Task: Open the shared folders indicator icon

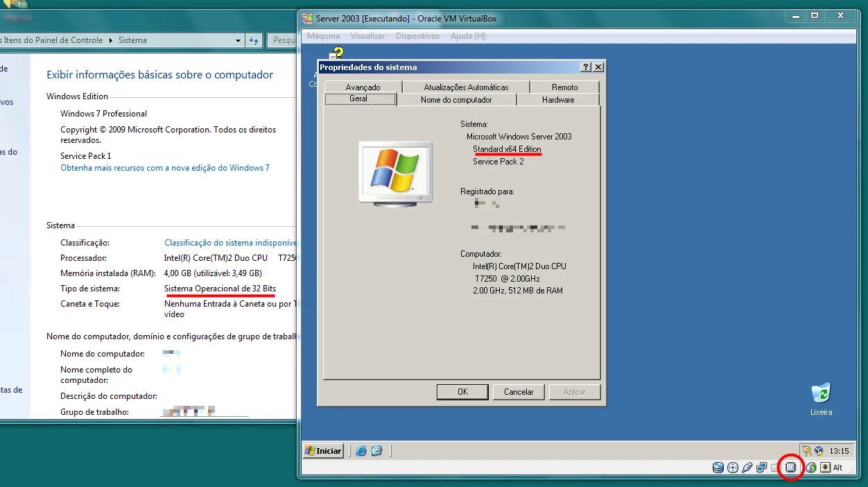Action: click(775, 468)
